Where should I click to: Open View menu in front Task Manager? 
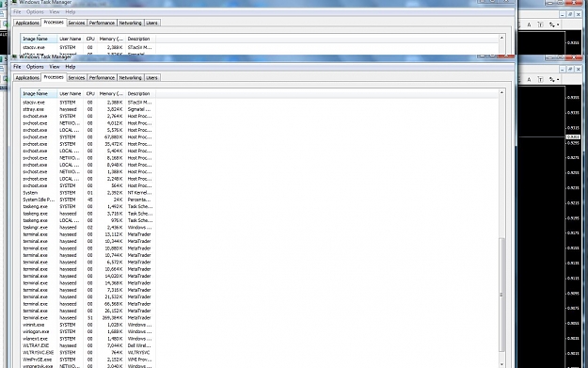point(55,67)
